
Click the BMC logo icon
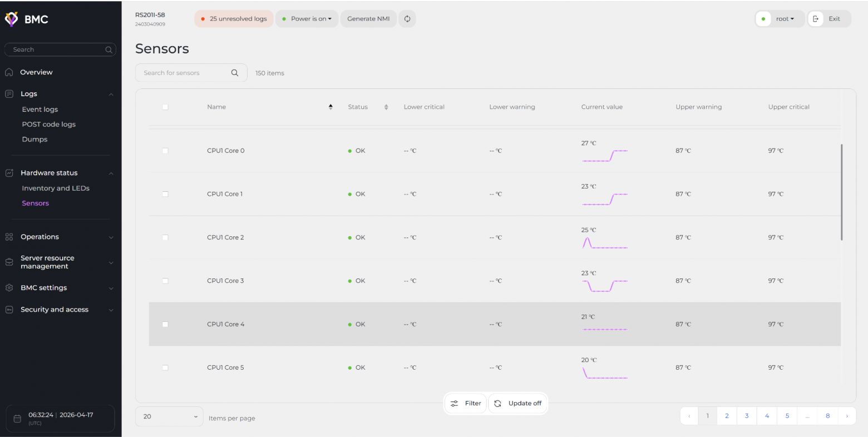(x=11, y=19)
